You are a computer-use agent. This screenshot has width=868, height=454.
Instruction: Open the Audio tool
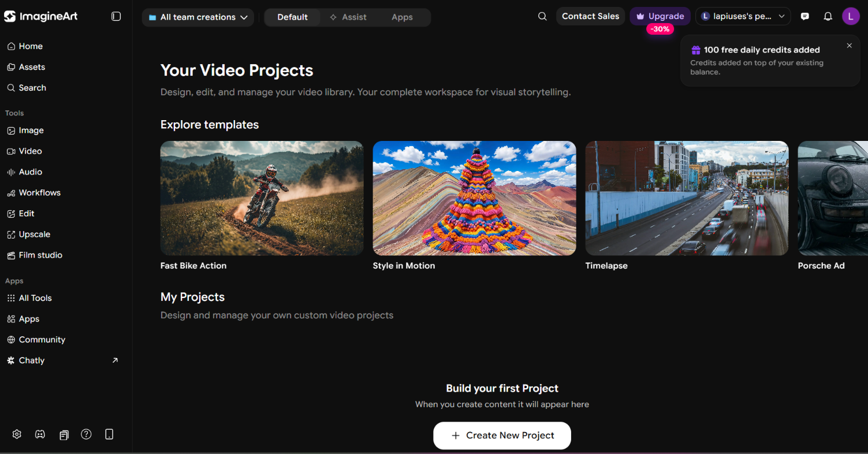pos(24,172)
